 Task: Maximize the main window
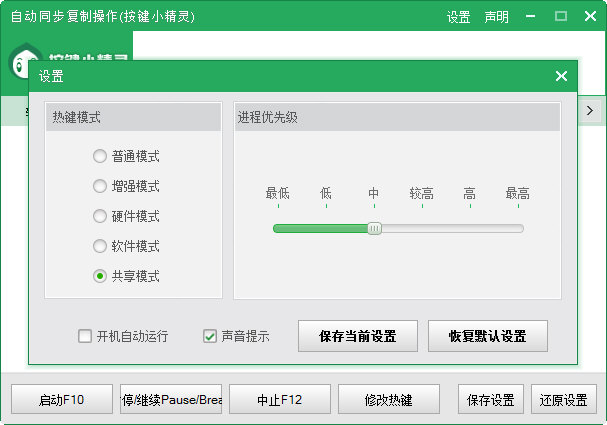pos(561,16)
